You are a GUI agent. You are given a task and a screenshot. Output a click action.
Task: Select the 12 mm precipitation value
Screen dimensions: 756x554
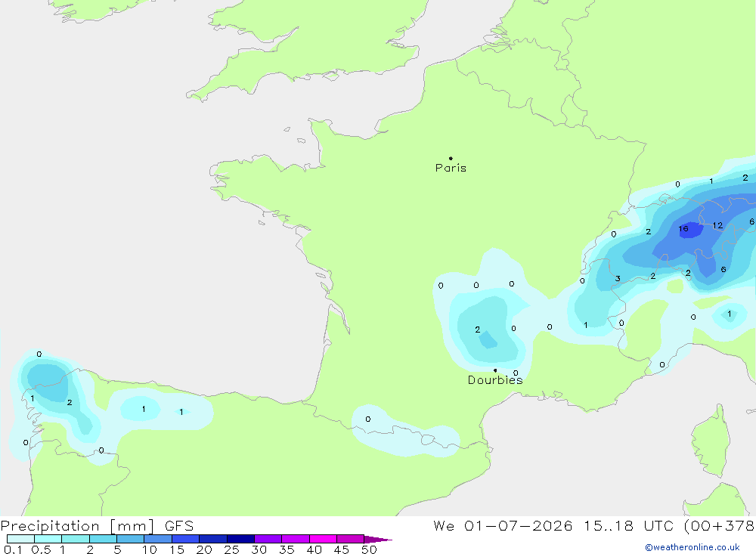(x=717, y=225)
